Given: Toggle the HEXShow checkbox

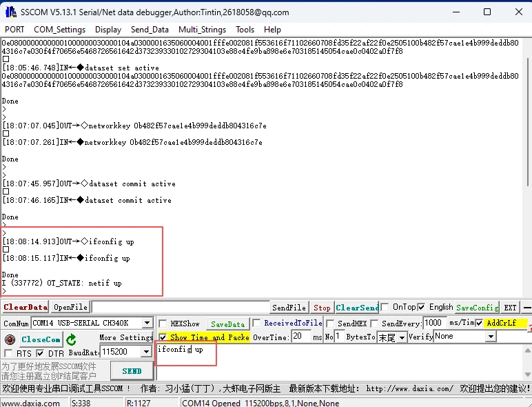Looking at the screenshot, I should pyautogui.click(x=163, y=324).
